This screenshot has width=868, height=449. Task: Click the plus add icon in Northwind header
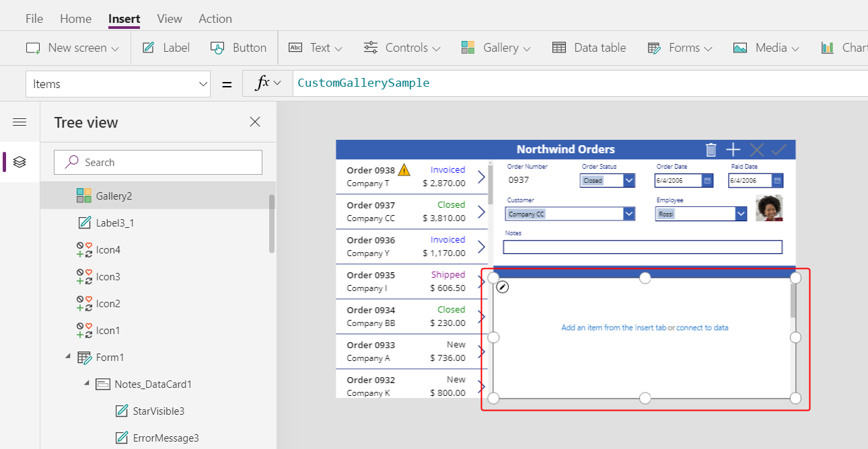click(x=733, y=149)
